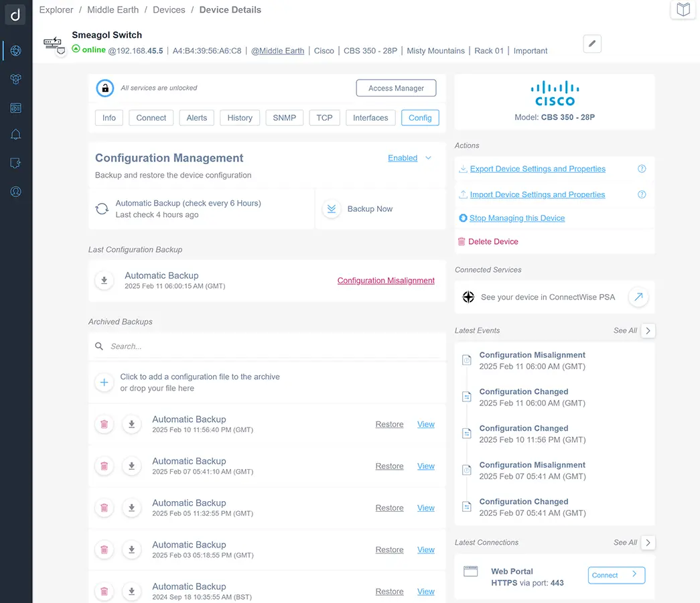Expand Latest Events See All arrow

coord(648,330)
